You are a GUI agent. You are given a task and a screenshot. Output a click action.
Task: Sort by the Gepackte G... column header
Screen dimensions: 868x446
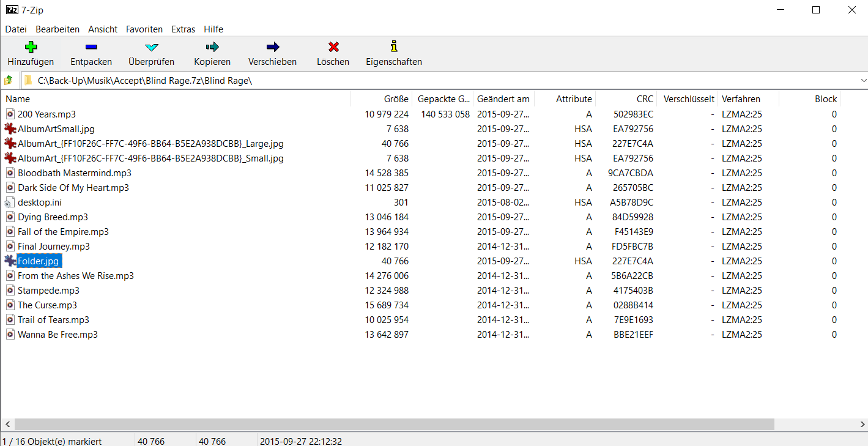(443, 99)
